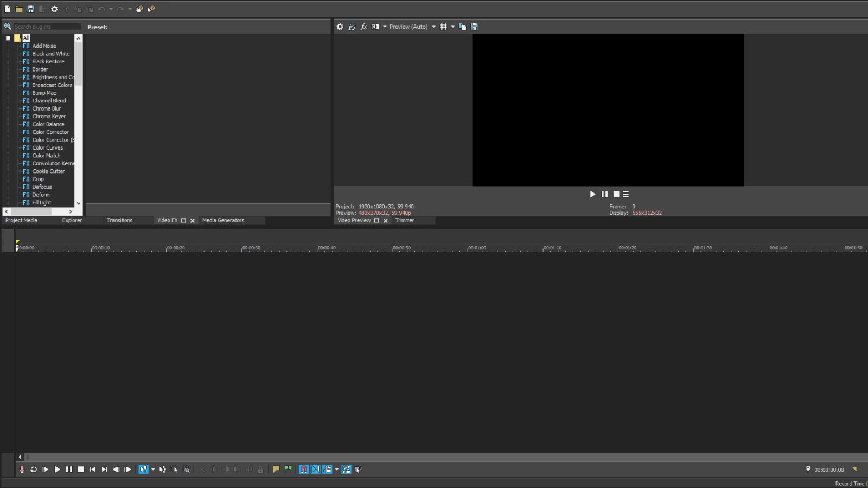Open an existing project file

click(x=18, y=9)
